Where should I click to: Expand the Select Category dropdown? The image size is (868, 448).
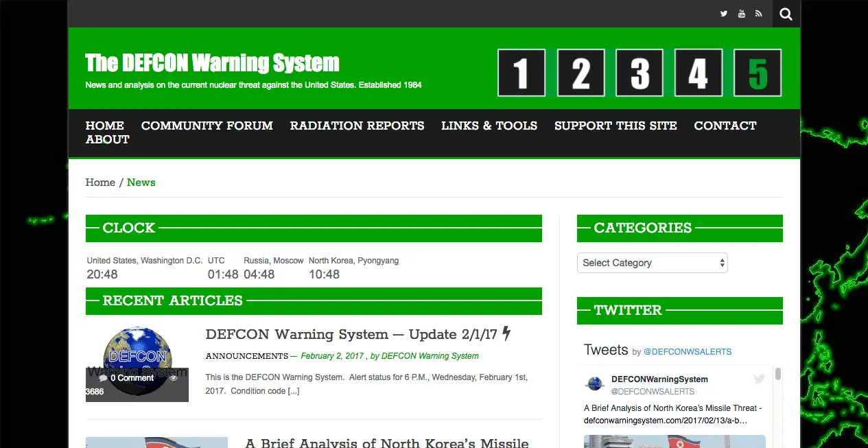coord(652,263)
